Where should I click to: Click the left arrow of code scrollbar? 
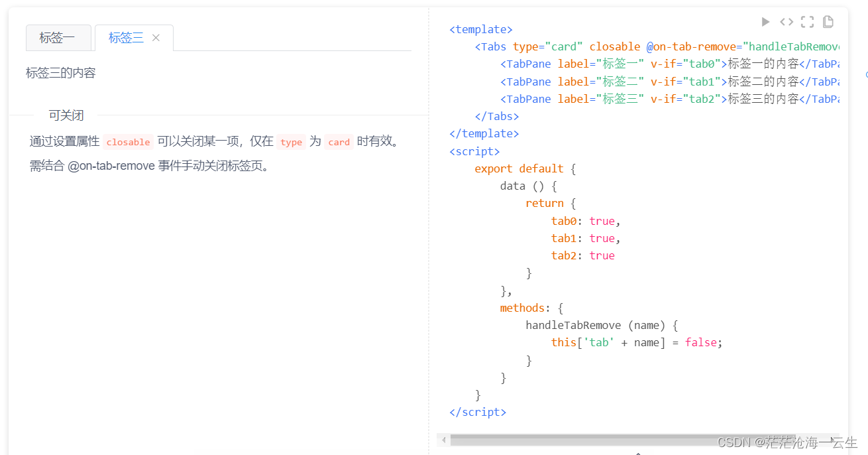[x=443, y=439]
